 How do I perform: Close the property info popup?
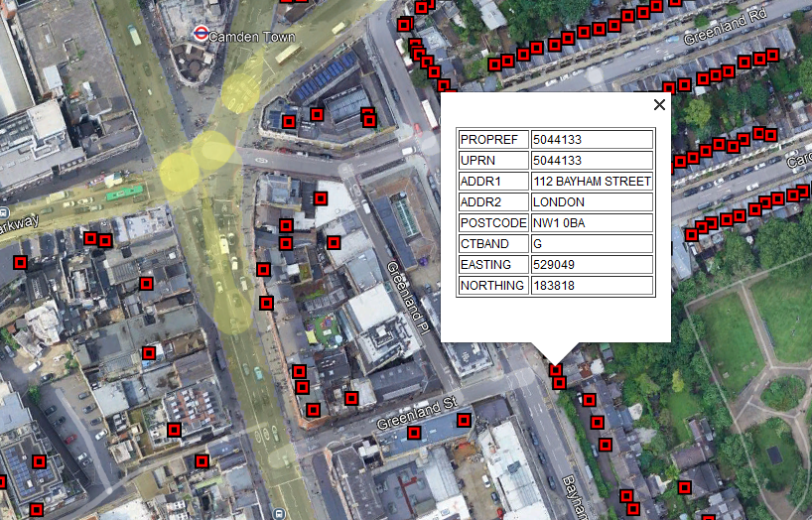tap(659, 105)
